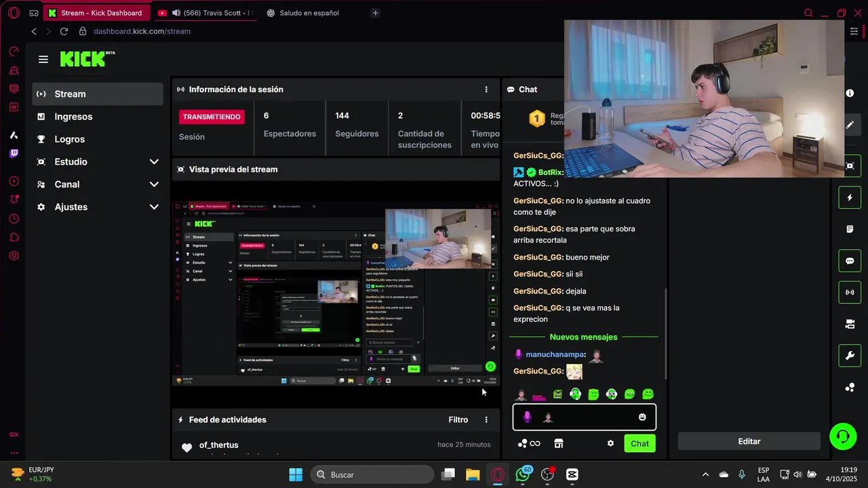Open the Windows Start menu

(x=296, y=474)
